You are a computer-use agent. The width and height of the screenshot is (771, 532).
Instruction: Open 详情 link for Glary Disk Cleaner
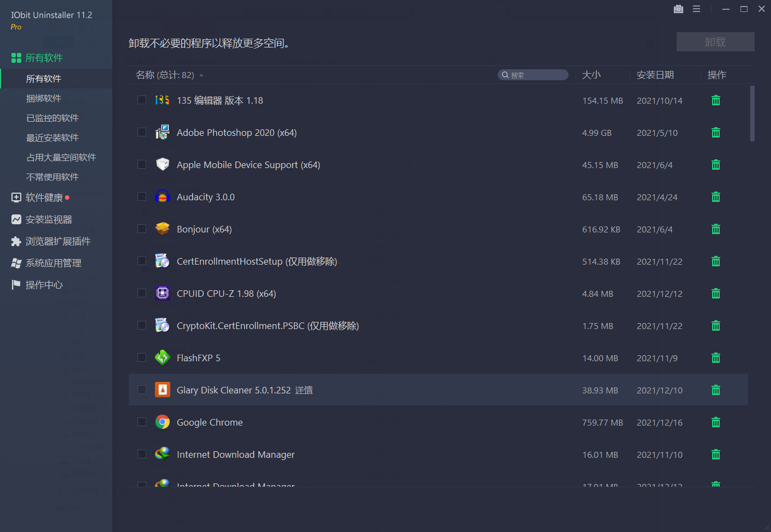pos(304,390)
